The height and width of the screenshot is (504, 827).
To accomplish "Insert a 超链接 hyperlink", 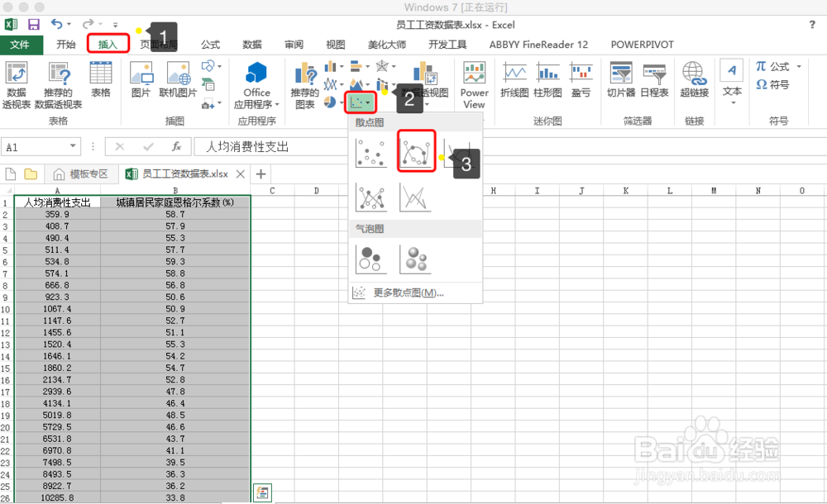I will coord(694,79).
